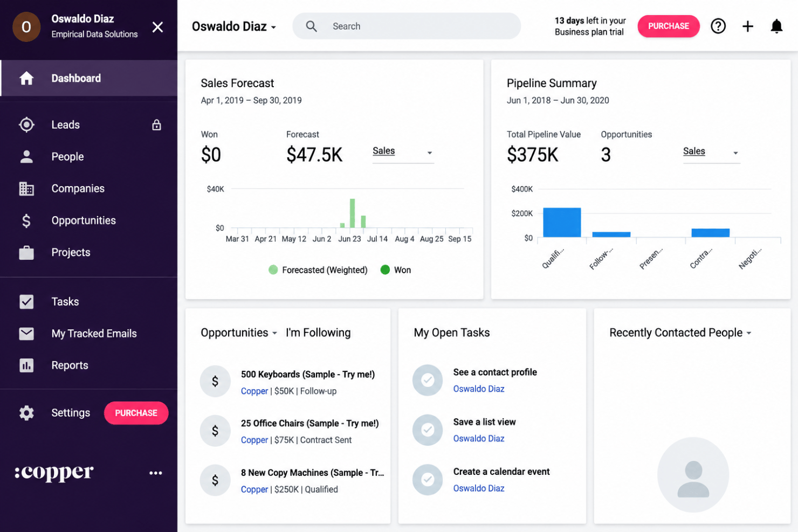Open the Oswaldo Diaz dropdown in header
This screenshot has height=532, width=798.
click(234, 26)
